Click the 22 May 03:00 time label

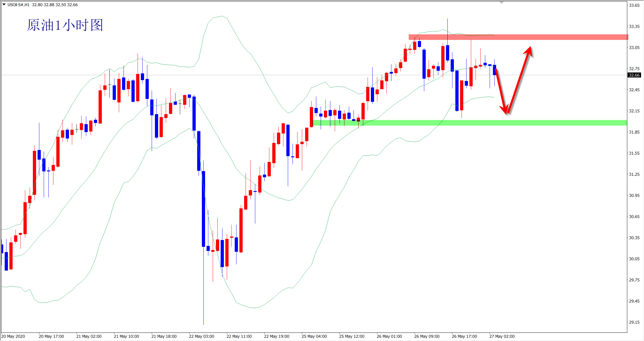tap(201, 336)
